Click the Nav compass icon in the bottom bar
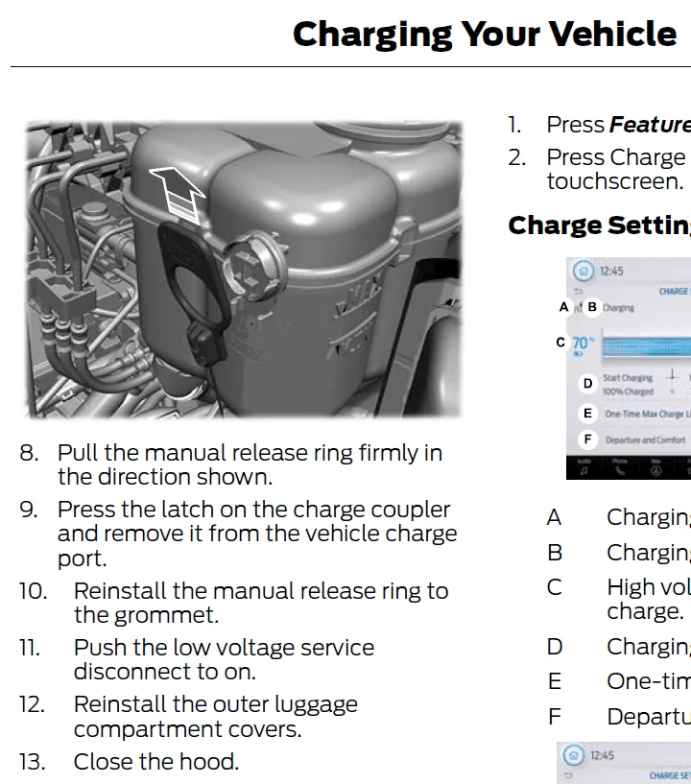The height and width of the screenshot is (784, 691). point(656,470)
